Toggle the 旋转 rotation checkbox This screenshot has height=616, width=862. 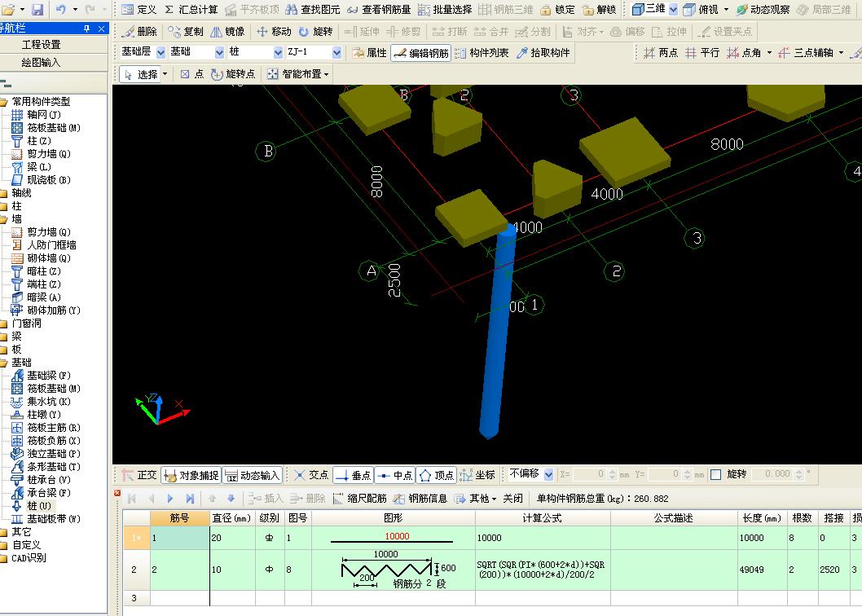(x=716, y=474)
